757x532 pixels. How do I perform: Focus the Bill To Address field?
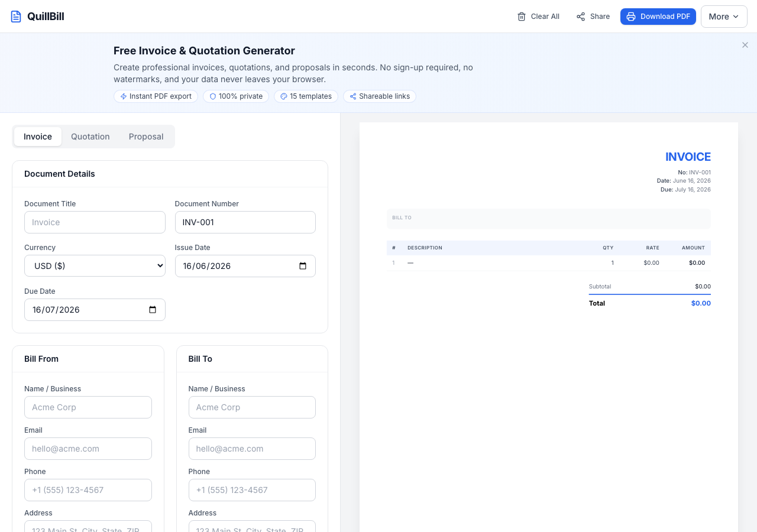252,527
